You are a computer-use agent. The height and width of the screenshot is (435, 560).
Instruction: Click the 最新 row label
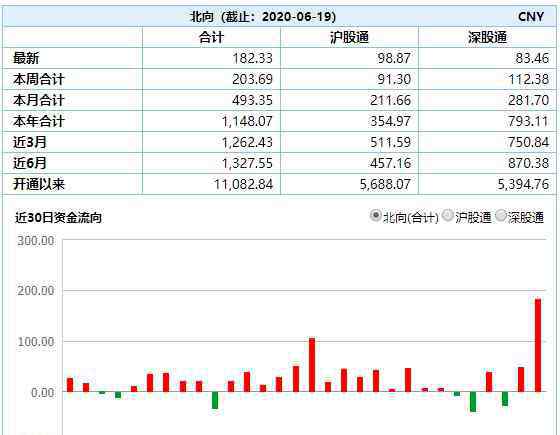pos(26,58)
